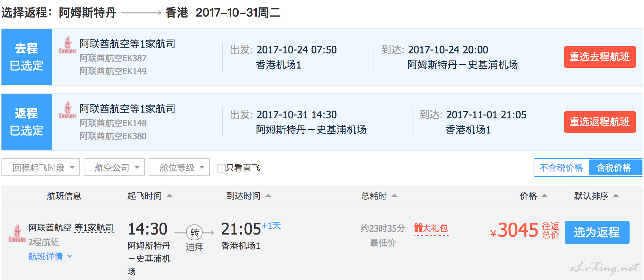
Task: Open the 舱位等级 cabin class dropdown
Action: [x=179, y=167]
